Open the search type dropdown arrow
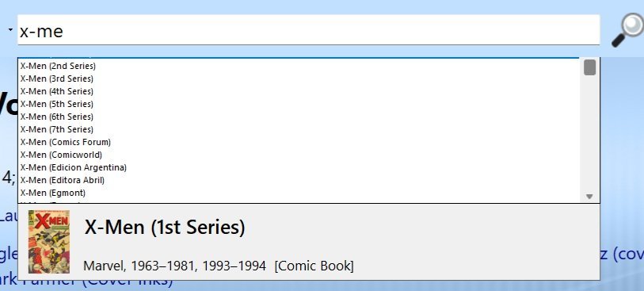This screenshot has width=644, height=291. tap(10, 30)
